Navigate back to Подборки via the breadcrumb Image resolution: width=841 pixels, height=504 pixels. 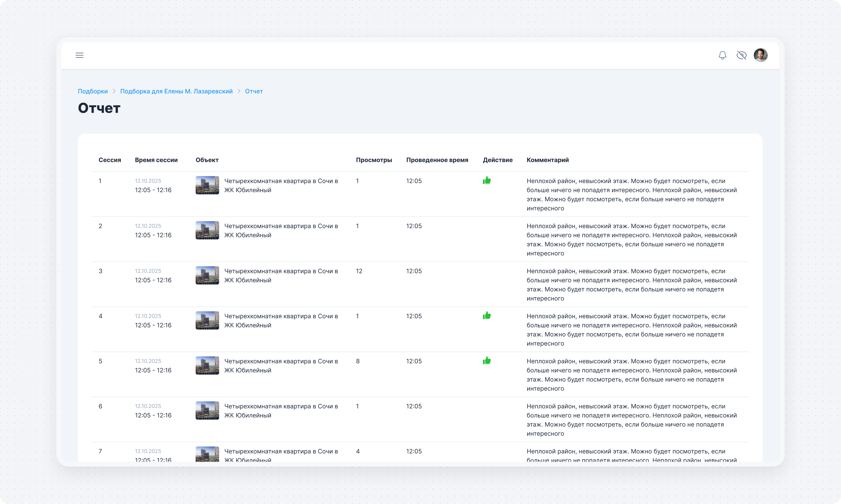[93, 91]
